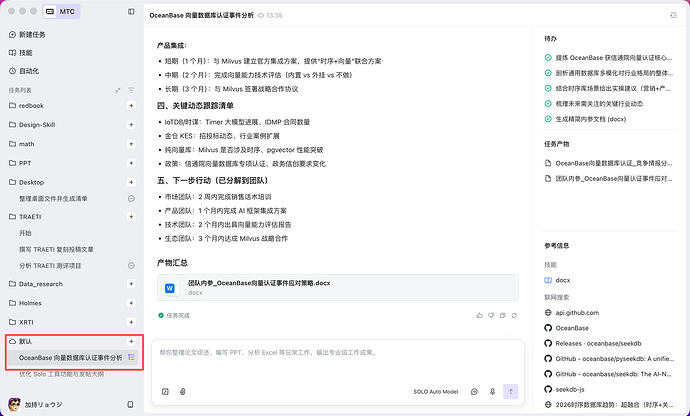Toggle todo 提炼 OceanBase 获信通院向量认证核心
Screen dimensions: 690x416
click(x=548, y=58)
